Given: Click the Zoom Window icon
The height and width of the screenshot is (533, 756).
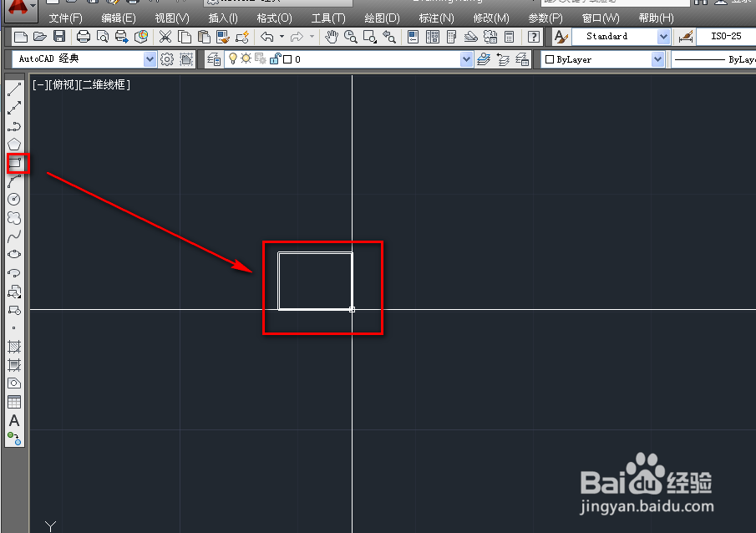Looking at the screenshot, I should (x=370, y=37).
